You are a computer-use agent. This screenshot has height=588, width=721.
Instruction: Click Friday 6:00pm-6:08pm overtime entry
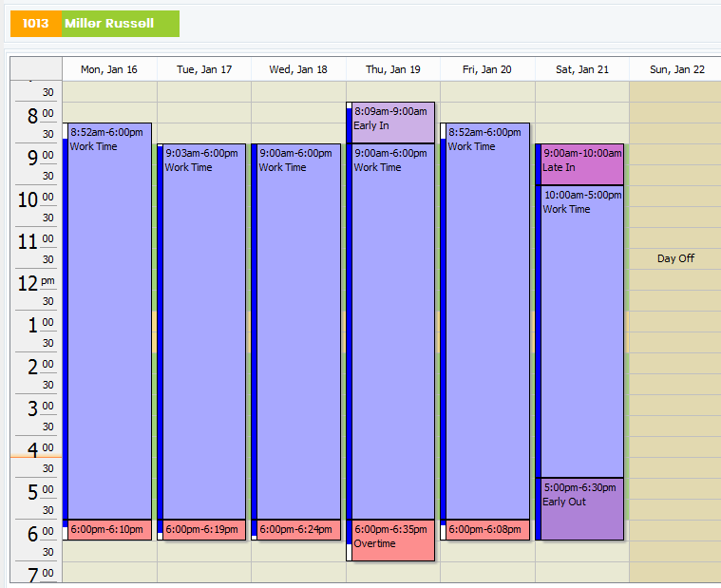(x=485, y=530)
